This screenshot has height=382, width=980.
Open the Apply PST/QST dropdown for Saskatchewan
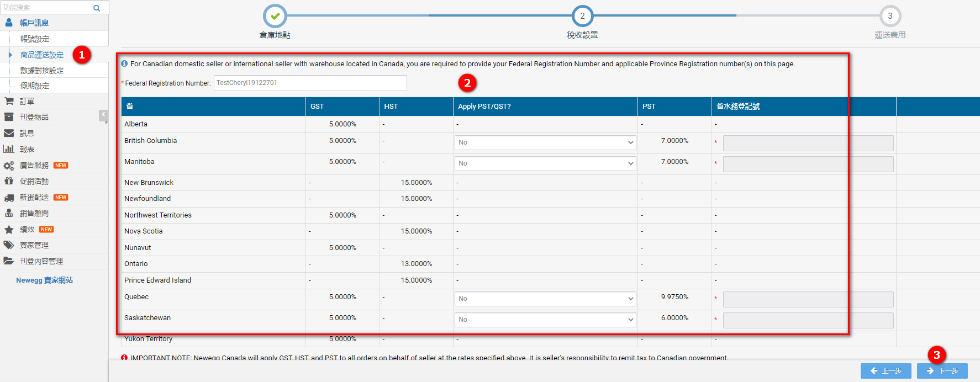coord(545,320)
